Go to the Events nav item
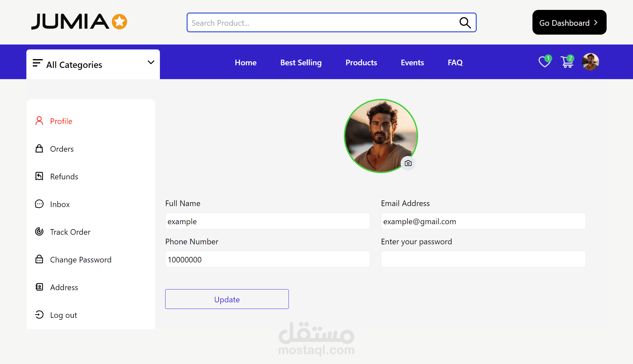This screenshot has width=633, height=364. pos(412,63)
